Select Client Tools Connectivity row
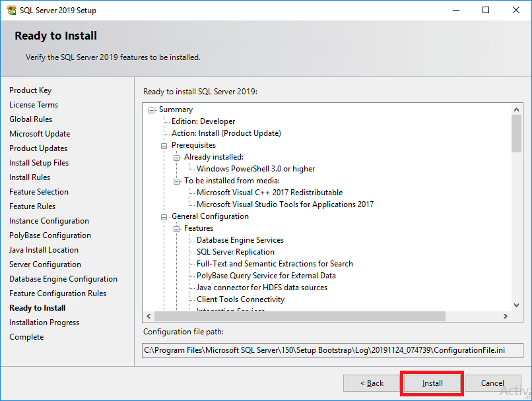This screenshot has width=532, height=401. point(240,299)
